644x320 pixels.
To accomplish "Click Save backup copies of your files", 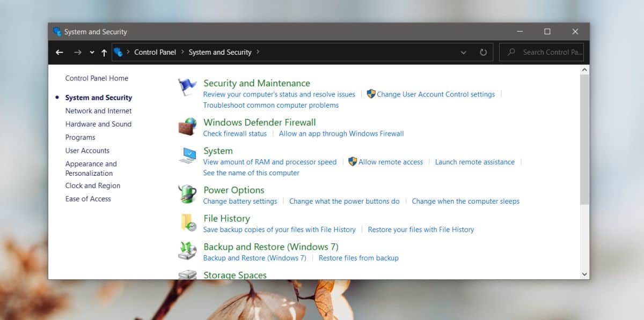I will 279,229.
